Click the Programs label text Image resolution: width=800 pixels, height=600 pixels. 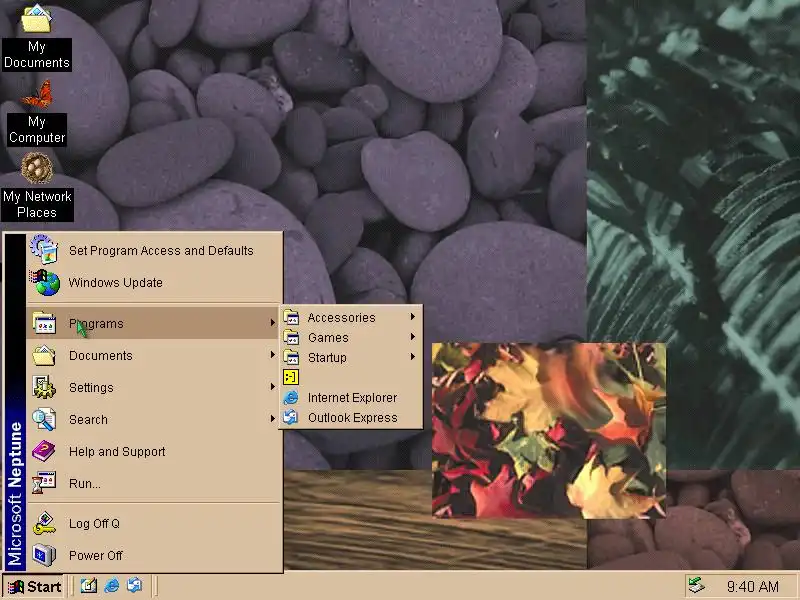pos(96,324)
